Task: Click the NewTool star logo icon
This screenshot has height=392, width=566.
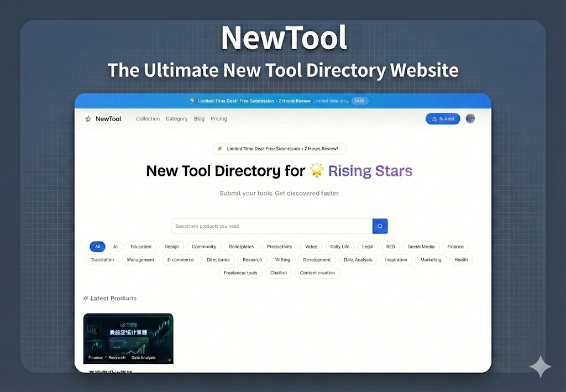Action: coord(87,118)
